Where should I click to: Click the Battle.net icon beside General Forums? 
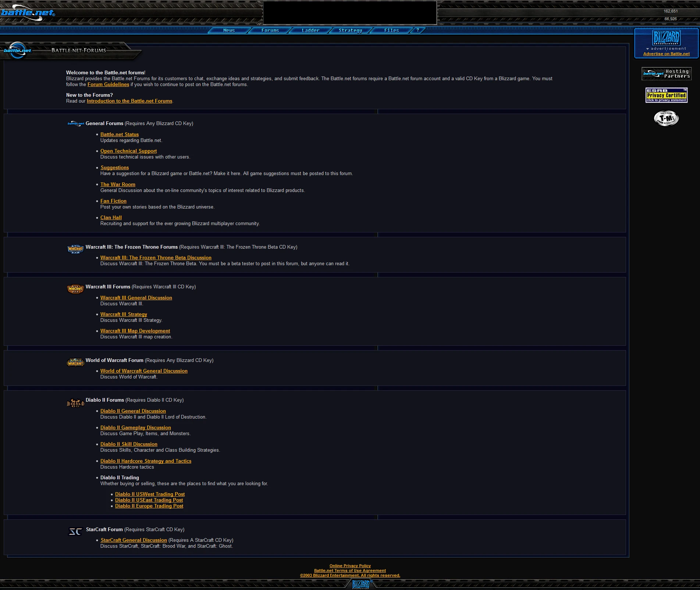[76, 124]
